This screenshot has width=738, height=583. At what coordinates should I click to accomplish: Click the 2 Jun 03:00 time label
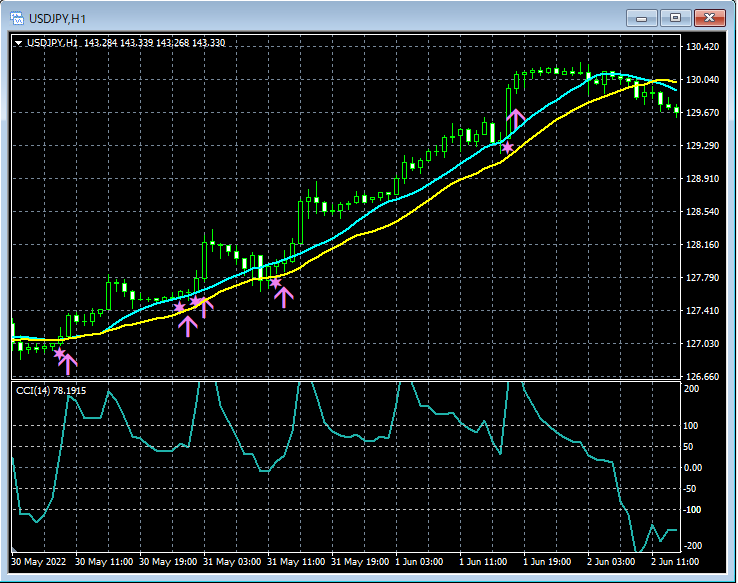[x=611, y=562]
